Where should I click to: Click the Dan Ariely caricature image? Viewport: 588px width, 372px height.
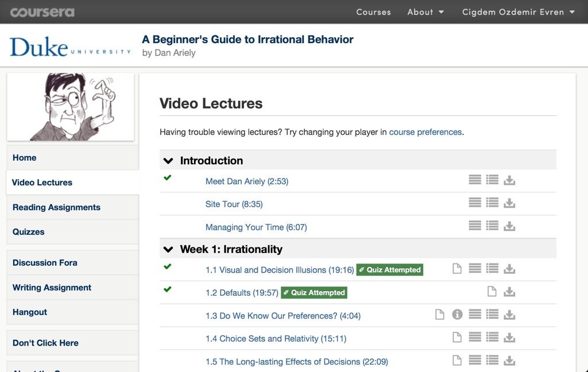tap(70, 107)
